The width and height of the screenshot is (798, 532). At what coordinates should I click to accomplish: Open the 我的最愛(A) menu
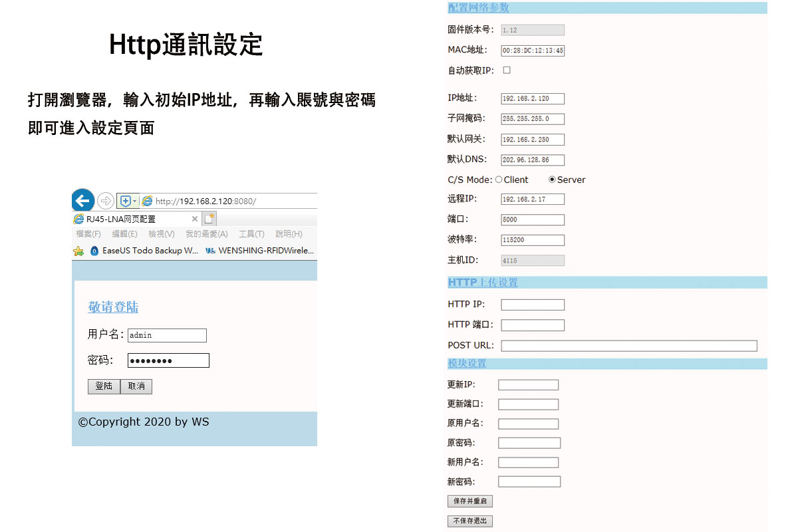pyautogui.click(x=206, y=234)
